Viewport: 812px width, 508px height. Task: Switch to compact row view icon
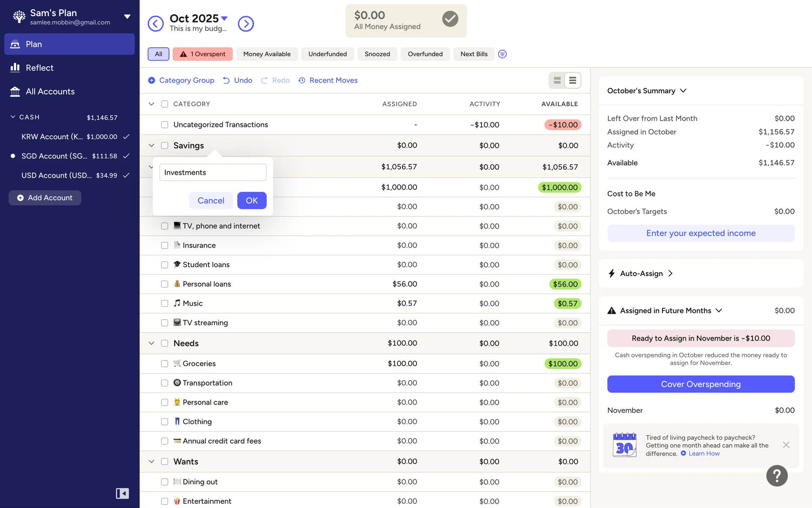tap(573, 80)
